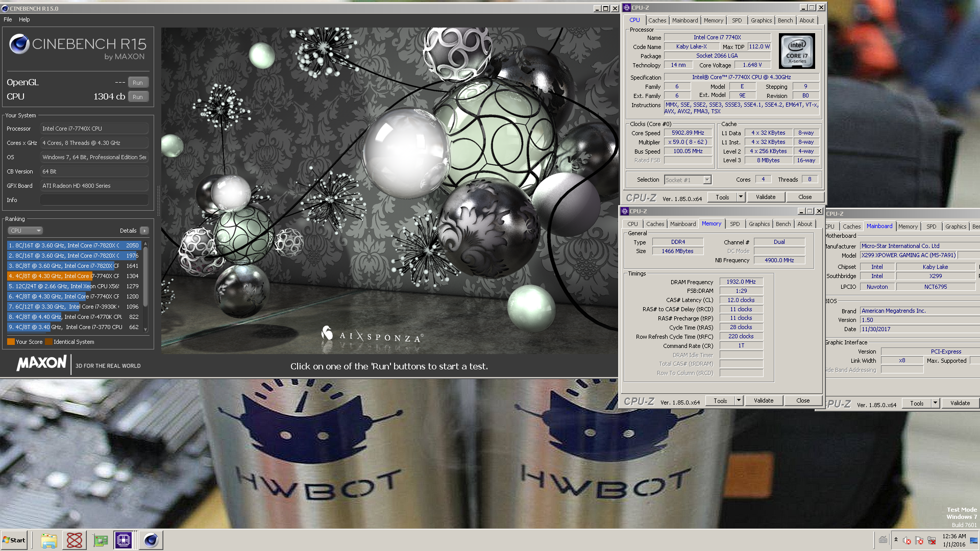
Task: Click the disconnected network tray icon
Action: (932, 541)
